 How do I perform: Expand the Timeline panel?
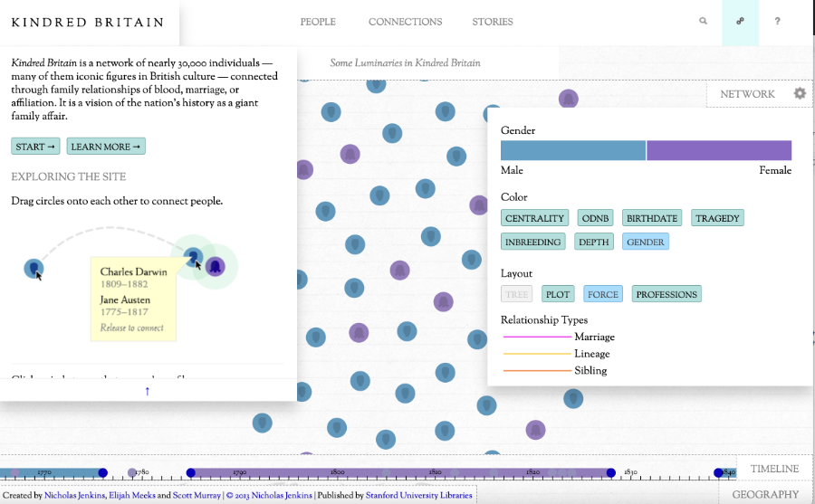(772, 469)
